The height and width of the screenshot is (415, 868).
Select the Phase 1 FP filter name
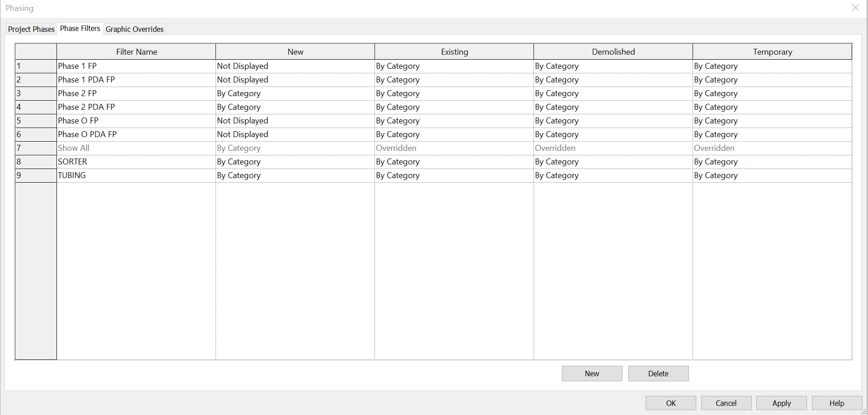pos(136,66)
